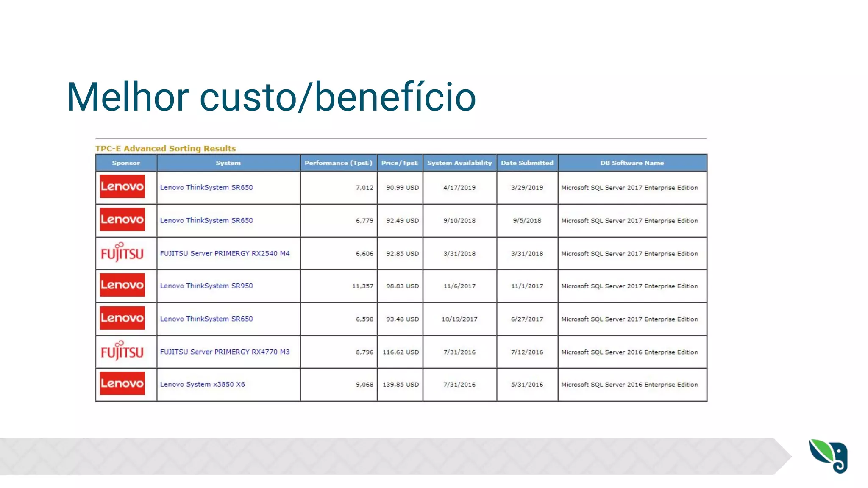Open the Lenovo ThinkSystem SR650 link with 6,598 TpsE
Image resolution: width=868 pixels, height=488 pixels.
tap(206, 319)
